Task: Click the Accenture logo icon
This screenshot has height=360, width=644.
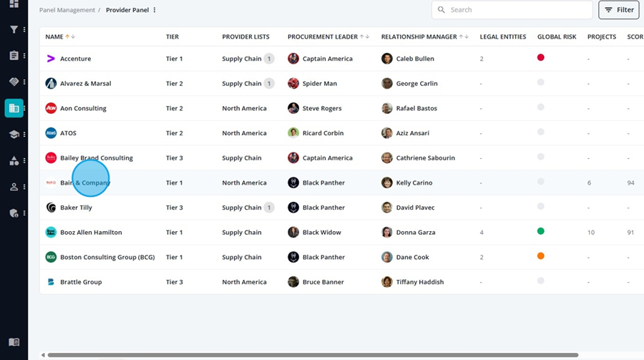Action: tap(51, 59)
